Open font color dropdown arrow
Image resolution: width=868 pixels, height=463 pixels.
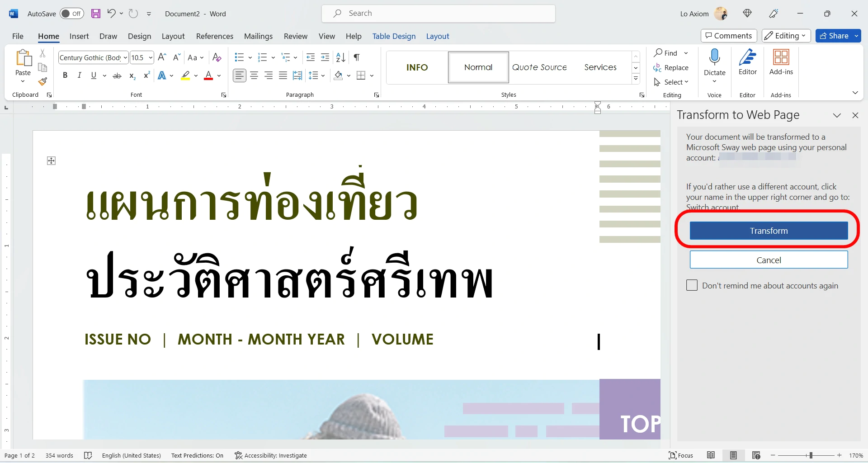click(x=219, y=76)
